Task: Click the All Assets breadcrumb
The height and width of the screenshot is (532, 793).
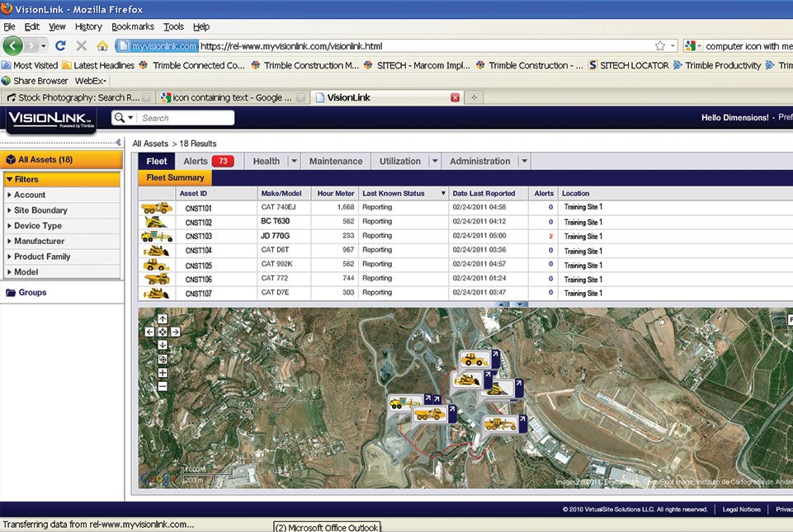Action: [150, 144]
